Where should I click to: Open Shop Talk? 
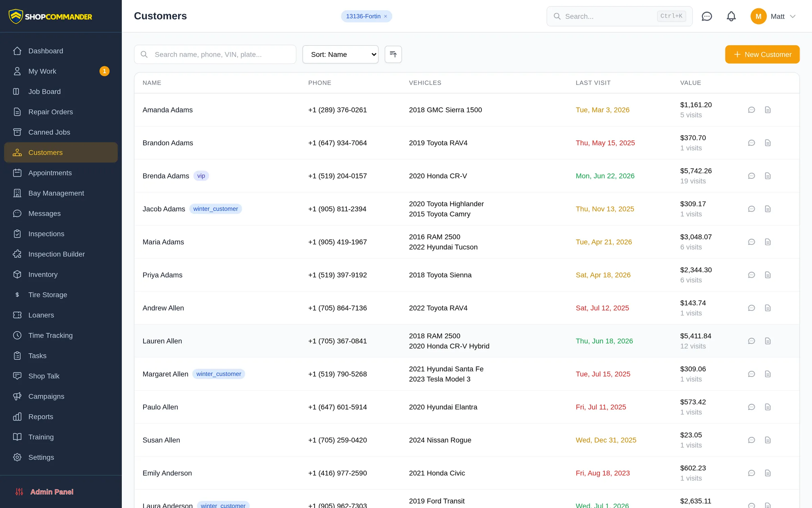coord(61,376)
